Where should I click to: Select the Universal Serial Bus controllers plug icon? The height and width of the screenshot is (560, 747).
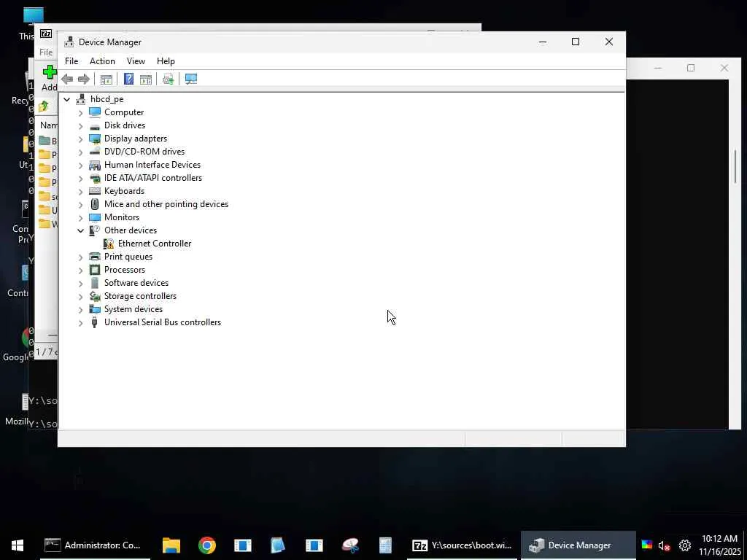pos(94,322)
